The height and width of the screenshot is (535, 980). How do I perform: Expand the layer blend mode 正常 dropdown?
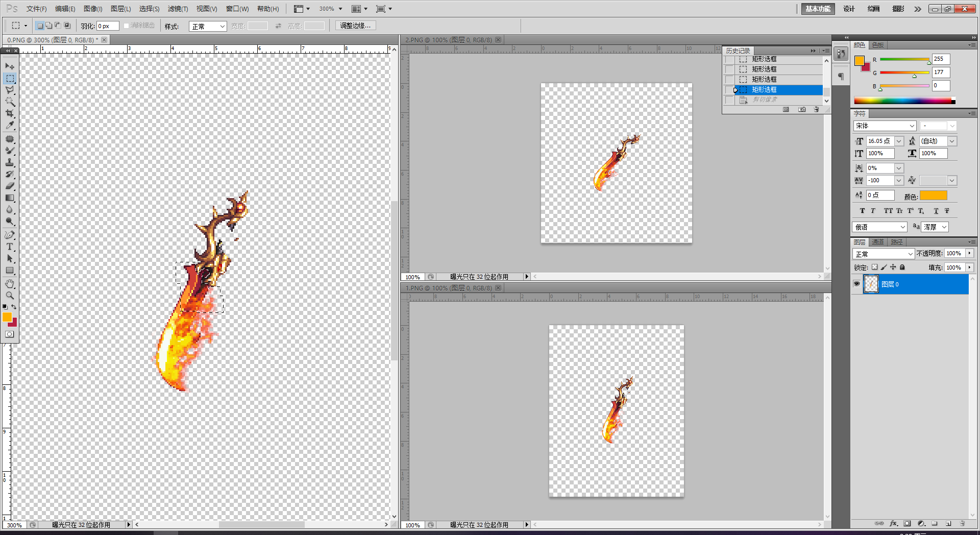click(884, 254)
